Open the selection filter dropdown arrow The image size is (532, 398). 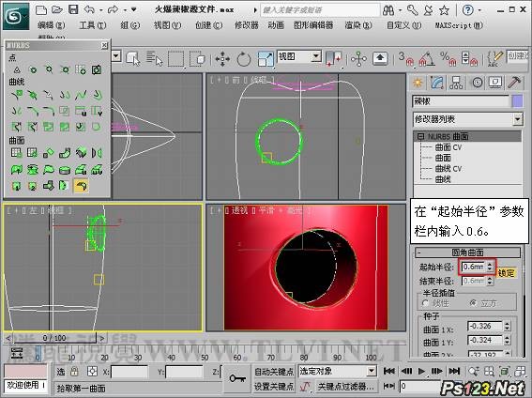[x=116, y=56]
